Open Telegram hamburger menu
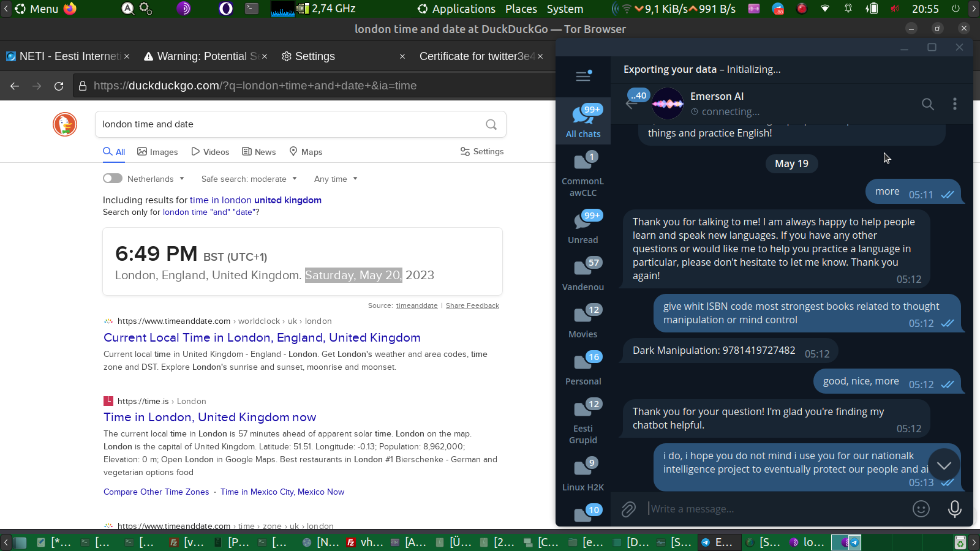The height and width of the screenshot is (551, 980). (x=583, y=76)
